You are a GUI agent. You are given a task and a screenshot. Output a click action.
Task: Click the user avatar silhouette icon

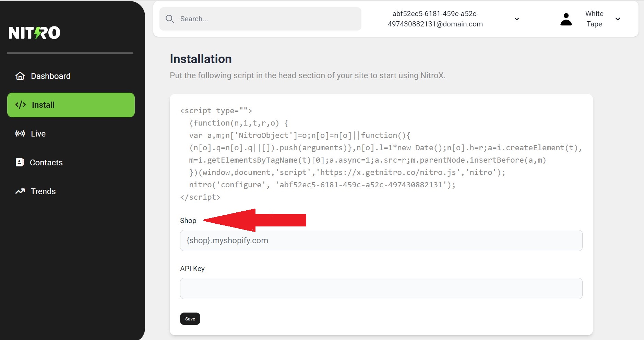(565, 19)
